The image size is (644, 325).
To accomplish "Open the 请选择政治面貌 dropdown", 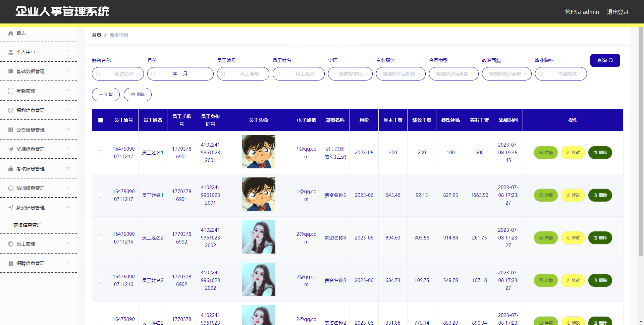I will click(507, 74).
